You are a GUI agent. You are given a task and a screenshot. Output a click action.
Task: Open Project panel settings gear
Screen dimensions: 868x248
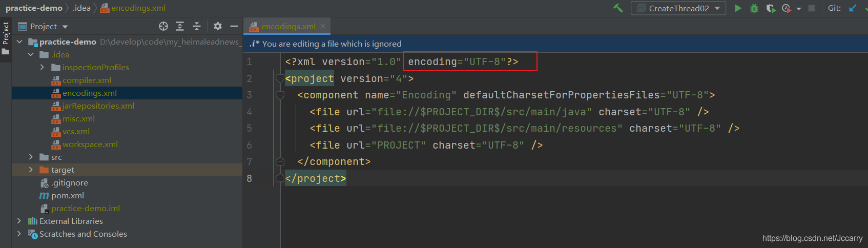218,26
